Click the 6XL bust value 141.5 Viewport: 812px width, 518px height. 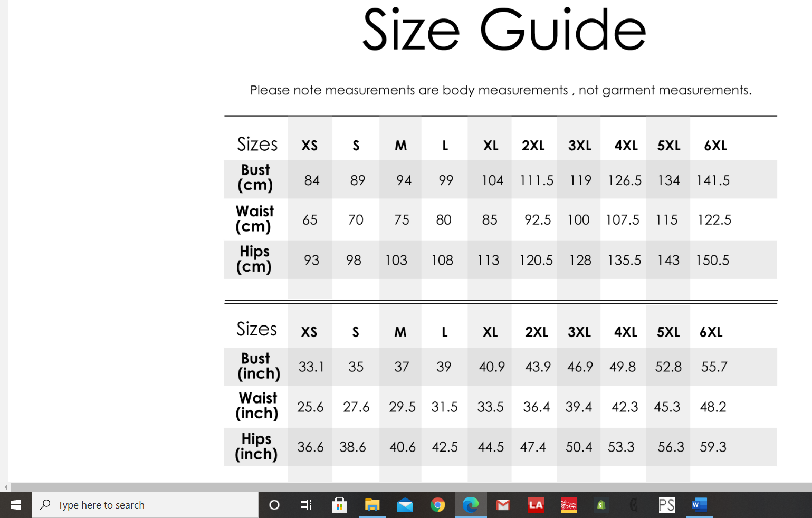pos(713,180)
